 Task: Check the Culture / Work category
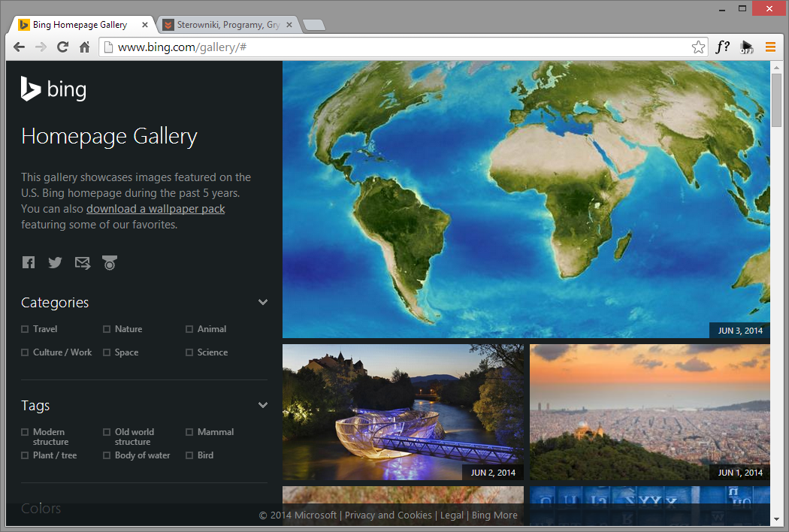pos(25,352)
